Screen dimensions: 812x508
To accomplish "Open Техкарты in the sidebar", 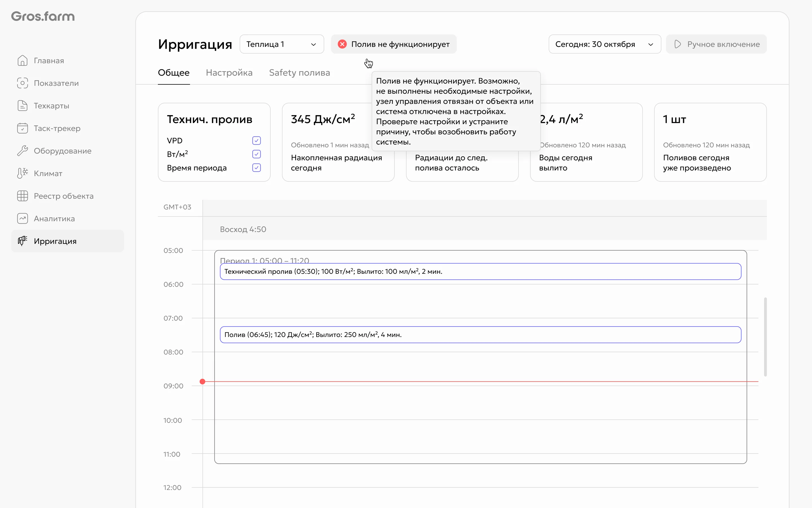I will [67, 106].
